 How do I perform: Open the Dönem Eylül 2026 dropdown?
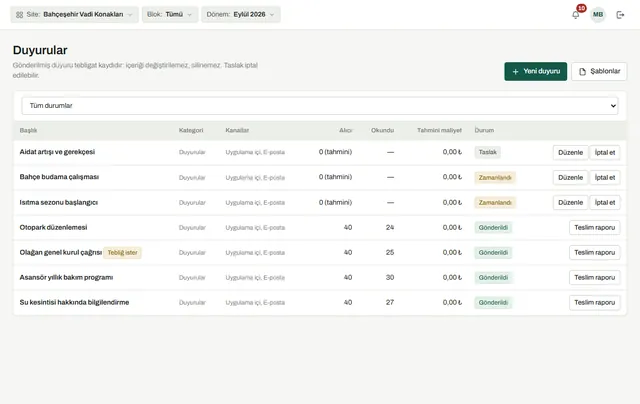[240, 15]
